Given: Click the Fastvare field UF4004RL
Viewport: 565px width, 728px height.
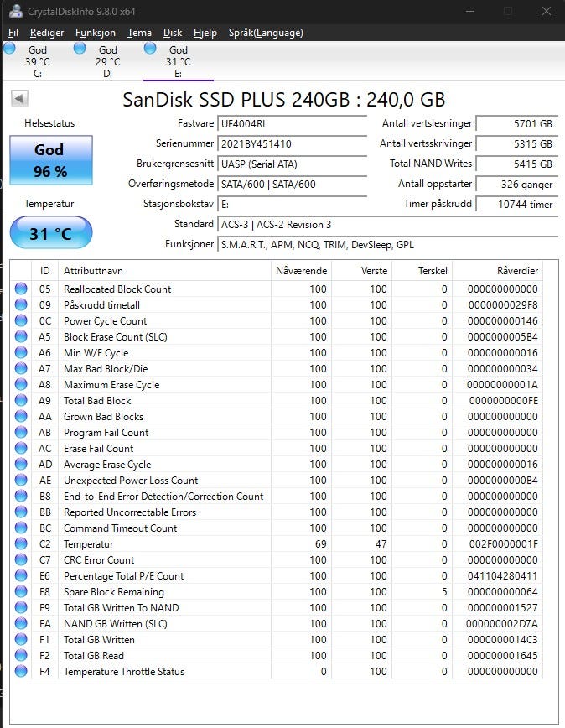Looking at the screenshot, I should (x=293, y=123).
